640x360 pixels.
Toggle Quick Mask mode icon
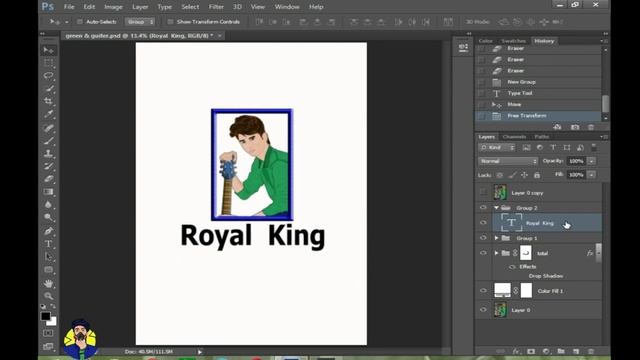48,333
